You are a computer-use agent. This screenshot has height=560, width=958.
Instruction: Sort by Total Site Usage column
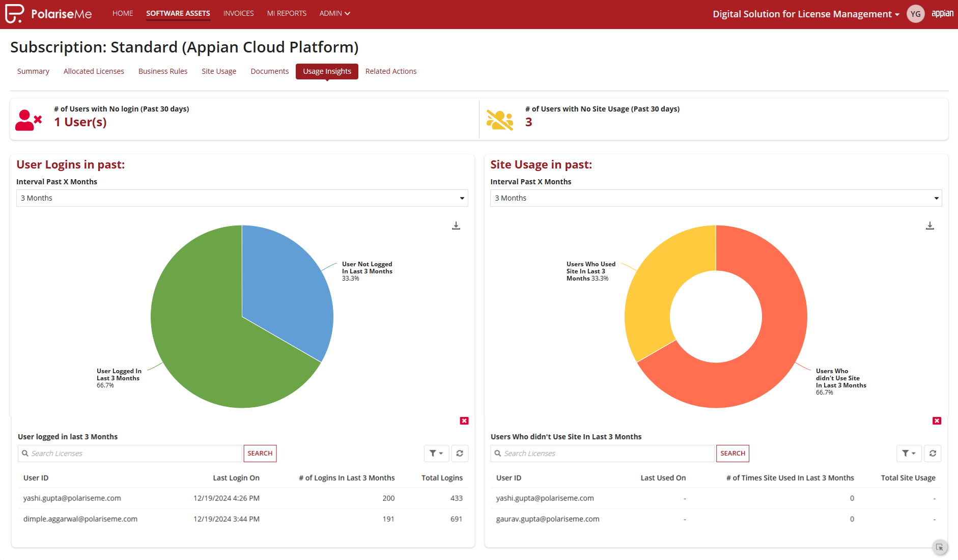[908, 478]
